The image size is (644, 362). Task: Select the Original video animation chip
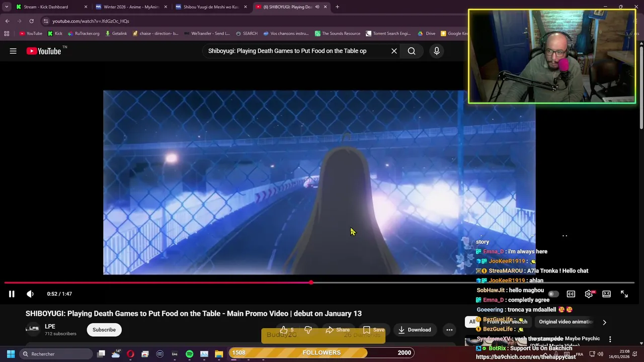click(566, 322)
